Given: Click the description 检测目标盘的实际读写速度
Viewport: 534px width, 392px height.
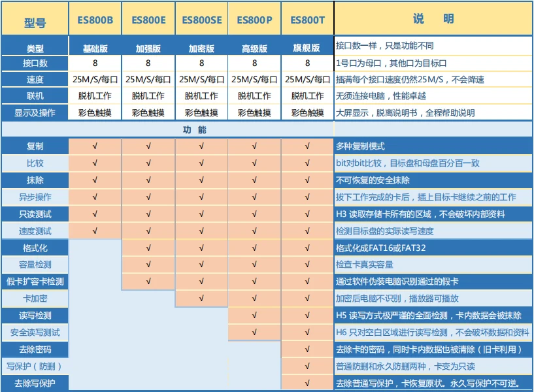Looking at the screenshot, I should click(x=385, y=231).
